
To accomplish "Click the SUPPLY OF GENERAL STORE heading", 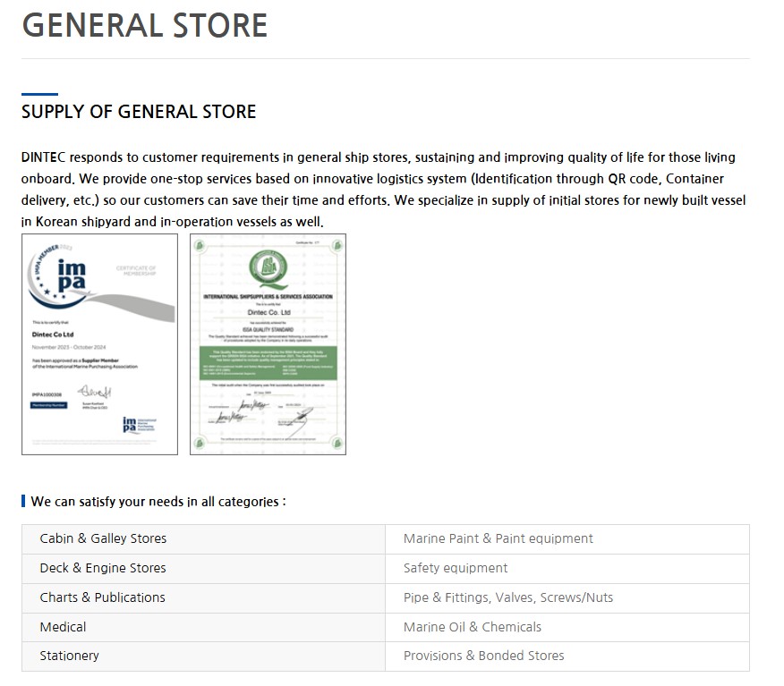I will [x=139, y=112].
